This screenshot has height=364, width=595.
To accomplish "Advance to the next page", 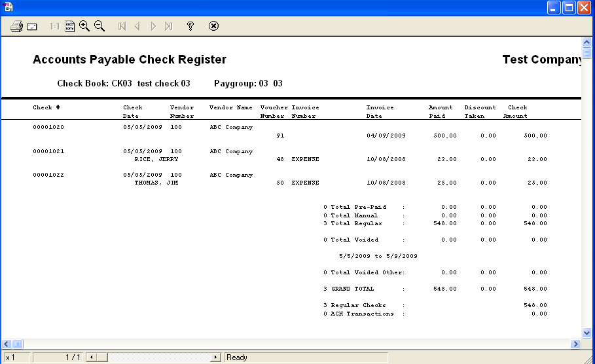I will [153, 26].
